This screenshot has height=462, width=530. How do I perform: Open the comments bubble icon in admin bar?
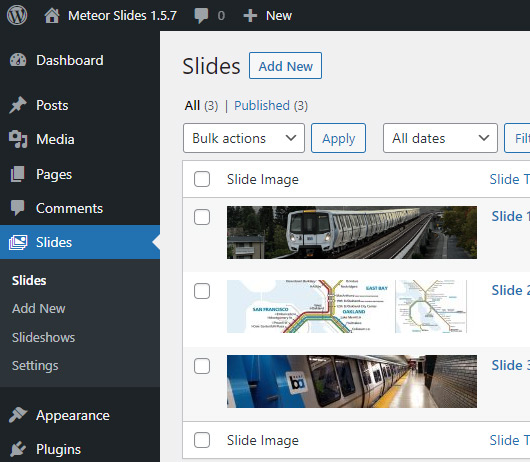point(201,16)
